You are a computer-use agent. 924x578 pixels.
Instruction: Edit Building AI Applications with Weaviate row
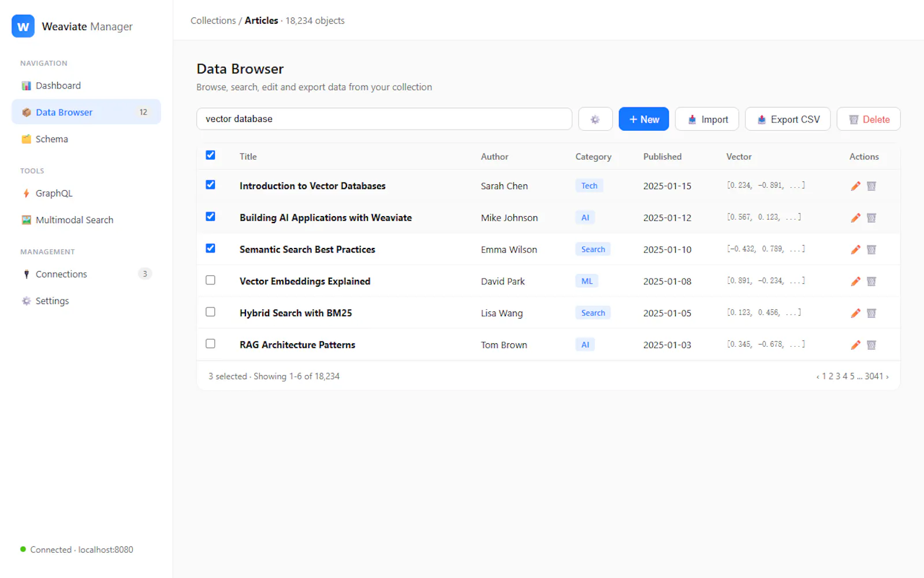pos(855,217)
